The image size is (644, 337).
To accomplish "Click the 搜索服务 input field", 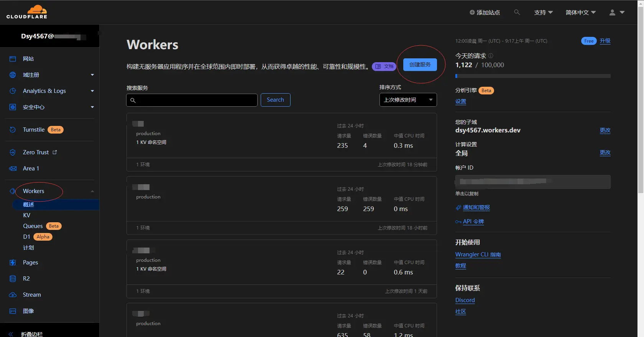I will click(x=192, y=100).
